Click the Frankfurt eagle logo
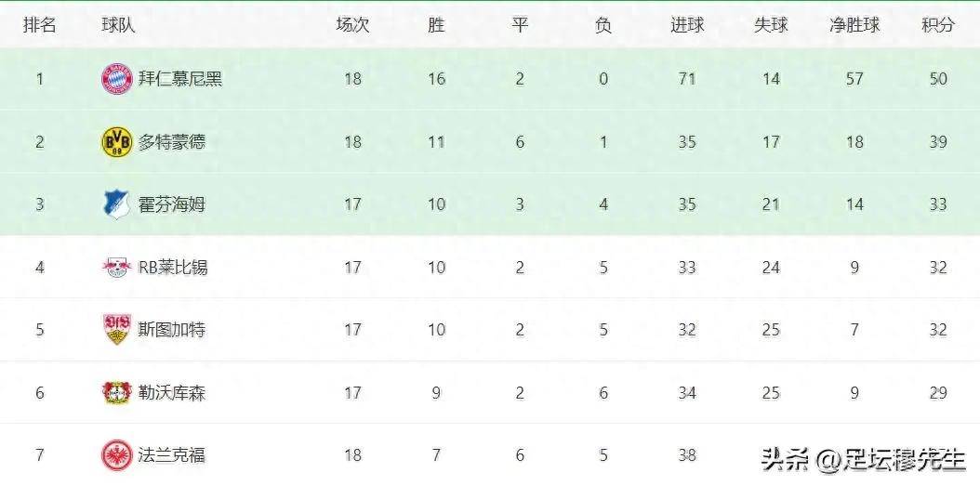Screen dimensions: 980x486 click(x=117, y=454)
